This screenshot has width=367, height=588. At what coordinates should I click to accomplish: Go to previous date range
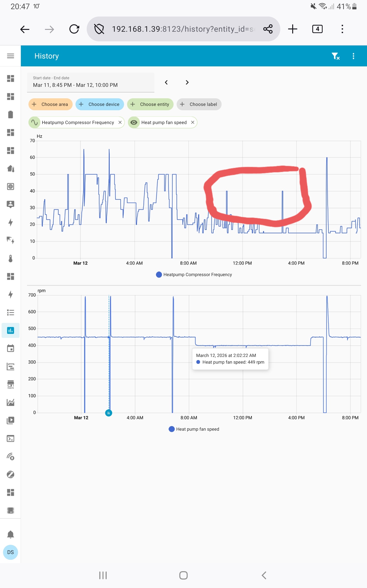point(166,82)
